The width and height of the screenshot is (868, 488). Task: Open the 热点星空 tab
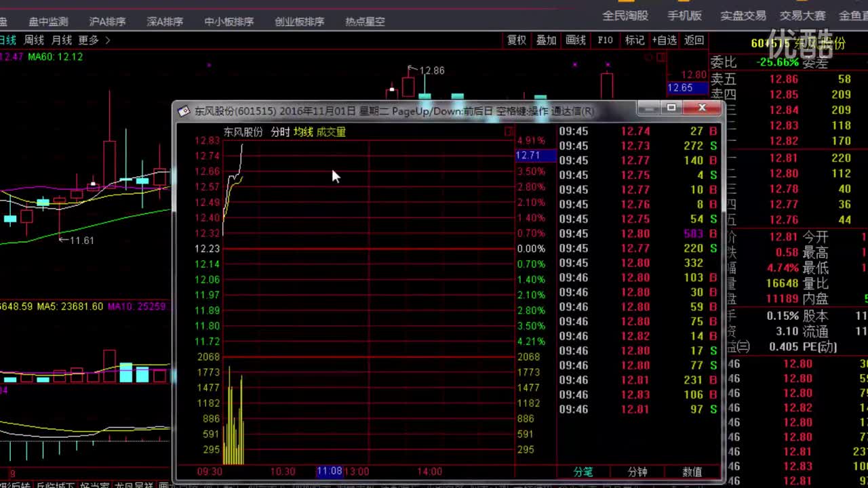click(365, 22)
